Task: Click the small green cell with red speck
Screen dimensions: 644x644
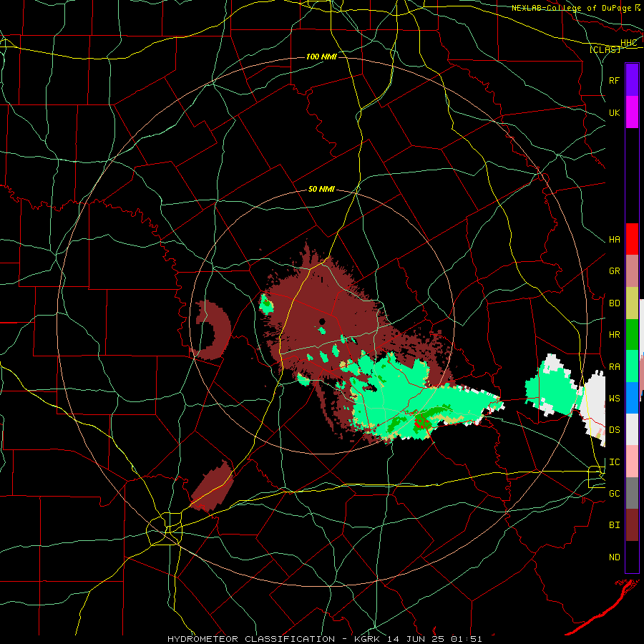Action: point(266,304)
